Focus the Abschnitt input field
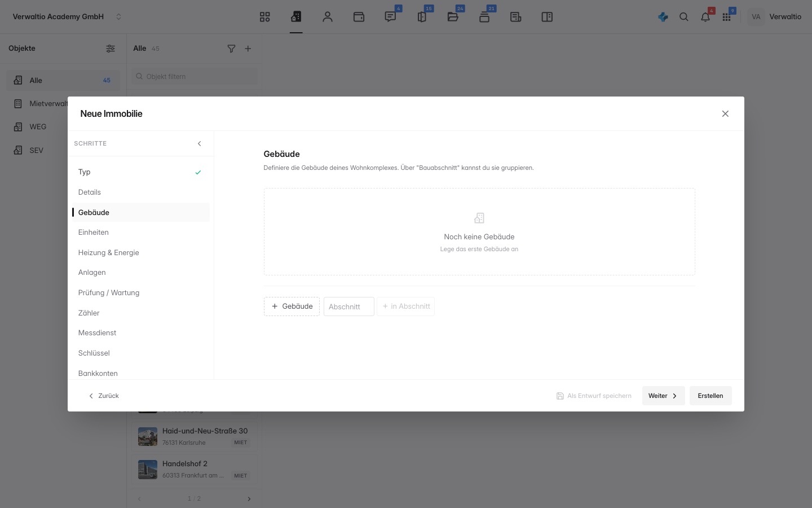Viewport: 812px width, 508px height. point(349,306)
